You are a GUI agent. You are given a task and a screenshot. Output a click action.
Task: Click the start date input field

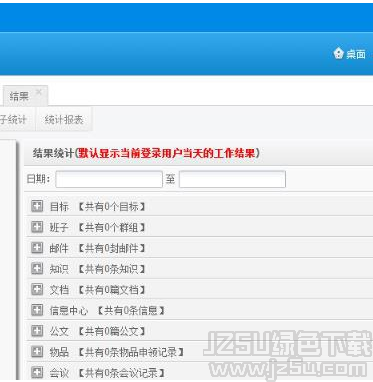click(109, 179)
